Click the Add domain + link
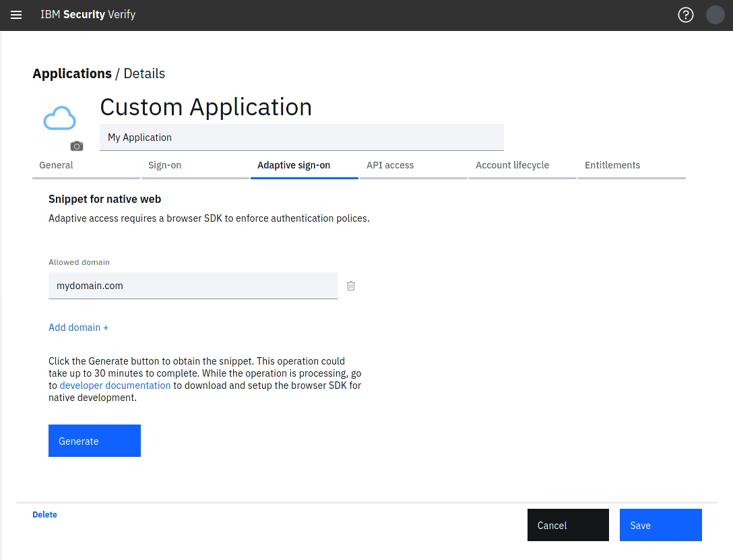This screenshot has height=560, width=733. 79,328
